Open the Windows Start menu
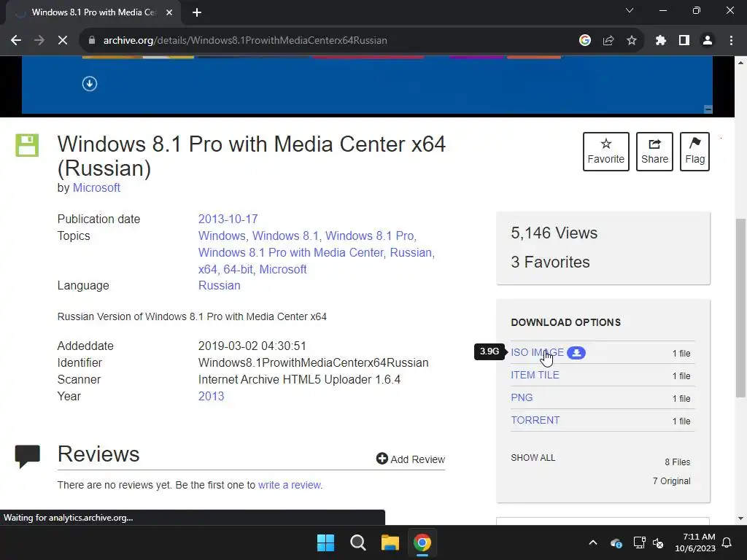 point(326,542)
